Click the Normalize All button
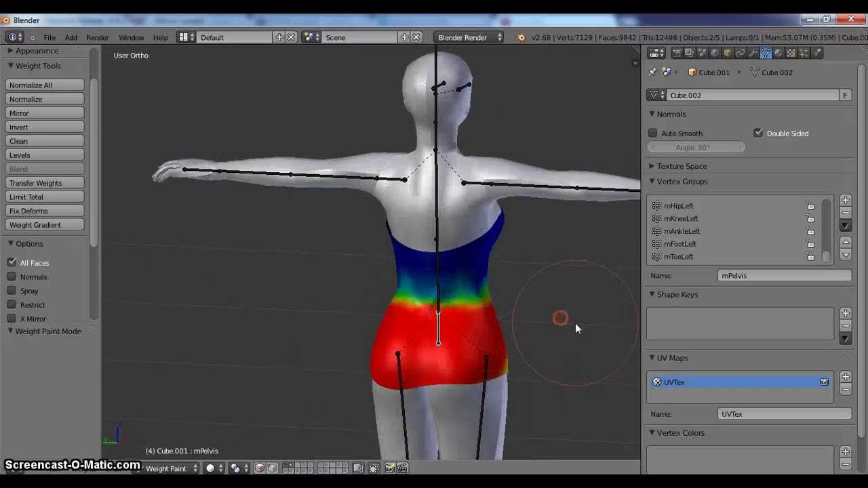868x488 pixels. pyautogui.click(x=45, y=85)
